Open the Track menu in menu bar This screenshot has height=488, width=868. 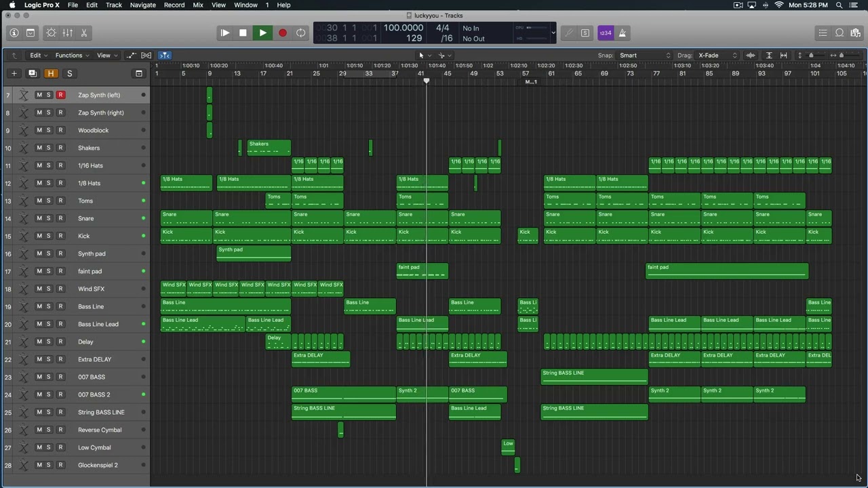pyautogui.click(x=114, y=5)
